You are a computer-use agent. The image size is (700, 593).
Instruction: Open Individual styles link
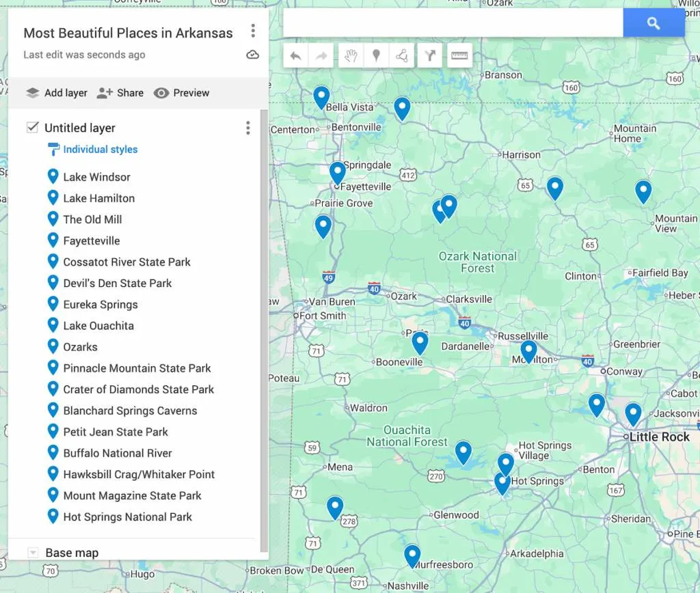pyautogui.click(x=100, y=150)
